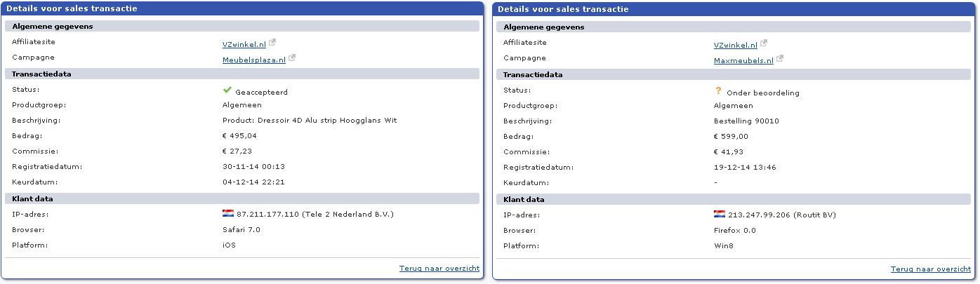Open the Maxmeubels.nl campaign link
The image size is (980, 284).
[x=743, y=60]
